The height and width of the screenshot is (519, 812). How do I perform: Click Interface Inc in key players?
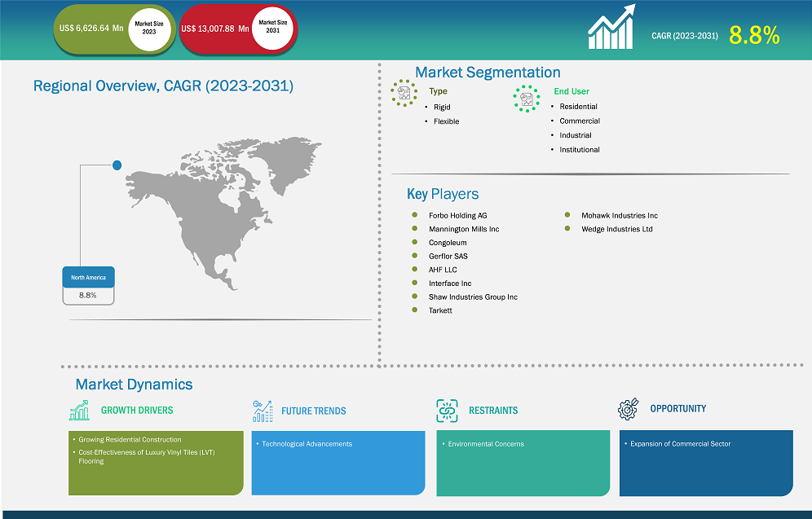[449, 283]
